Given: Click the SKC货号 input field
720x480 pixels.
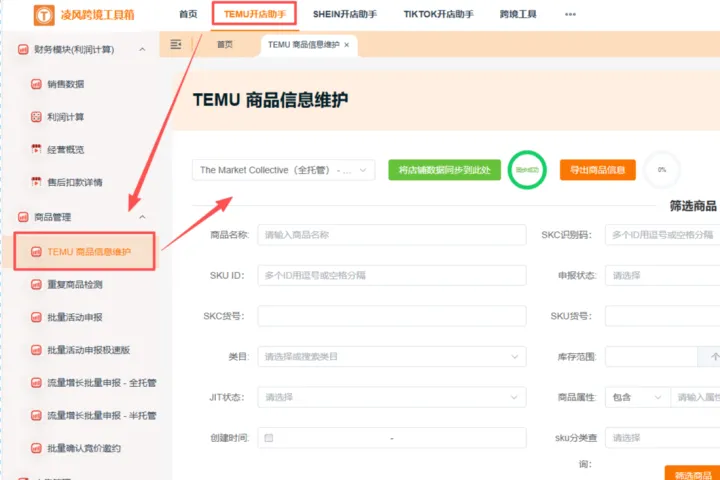Looking at the screenshot, I should 392,316.
